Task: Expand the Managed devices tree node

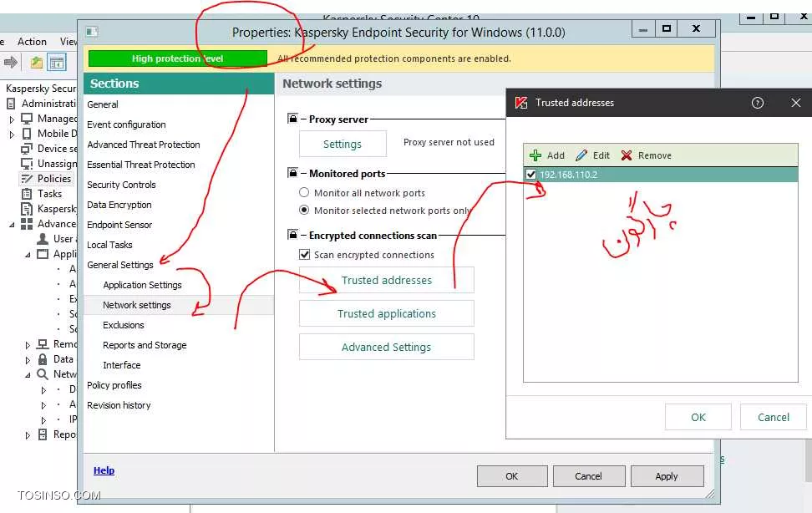Action: [12, 119]
